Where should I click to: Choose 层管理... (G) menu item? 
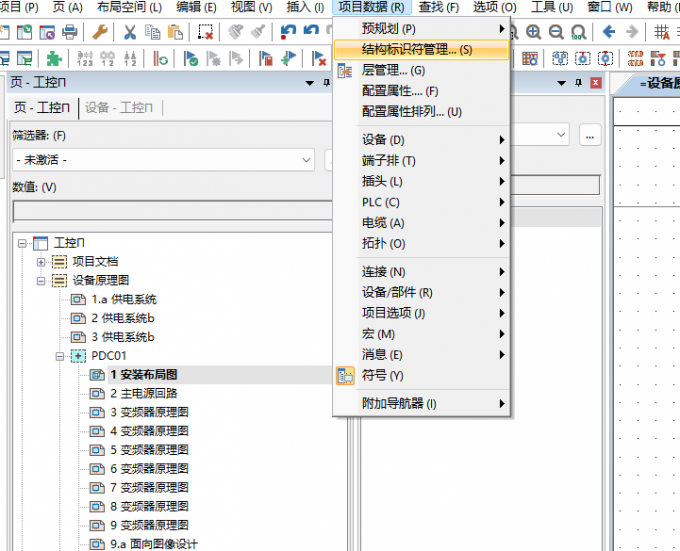[x=421, y=70]
